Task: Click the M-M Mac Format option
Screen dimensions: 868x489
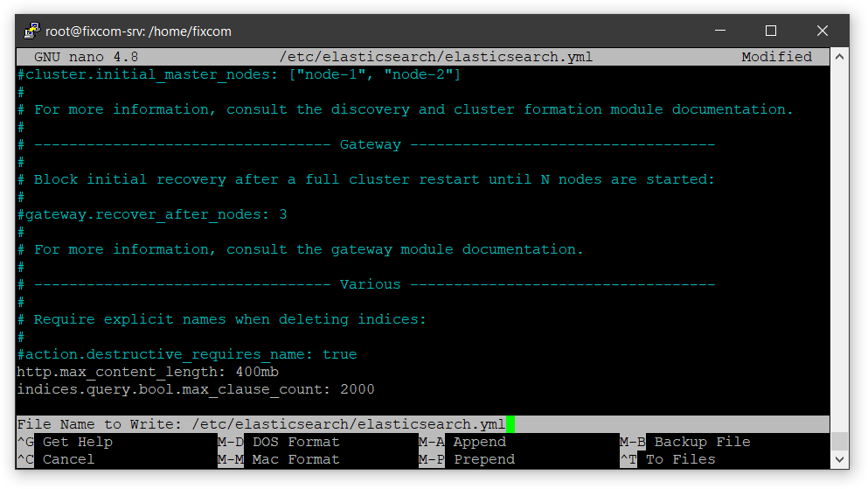Action: click(279, 459)
